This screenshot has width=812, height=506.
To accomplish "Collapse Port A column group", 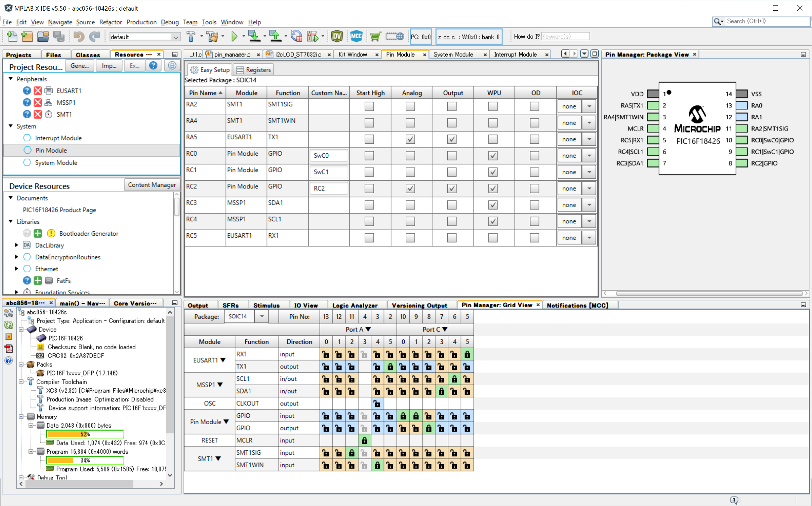I will [368, 329].
